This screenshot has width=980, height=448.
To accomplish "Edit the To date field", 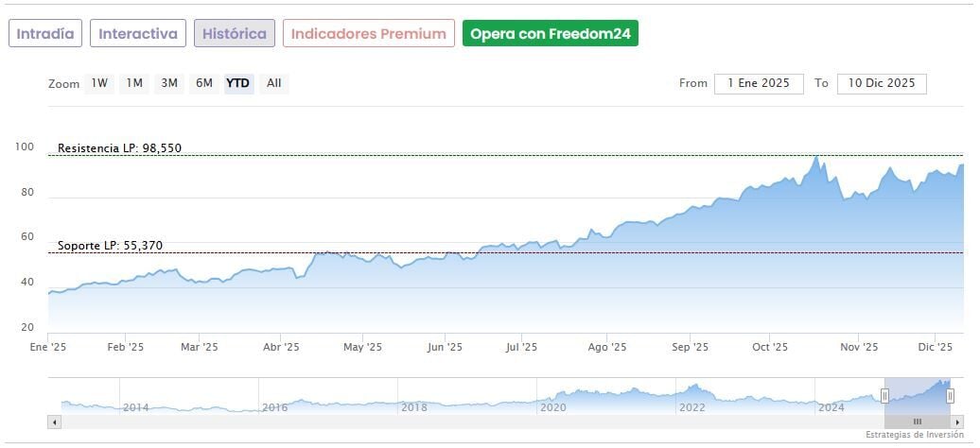I will point(882,83).
